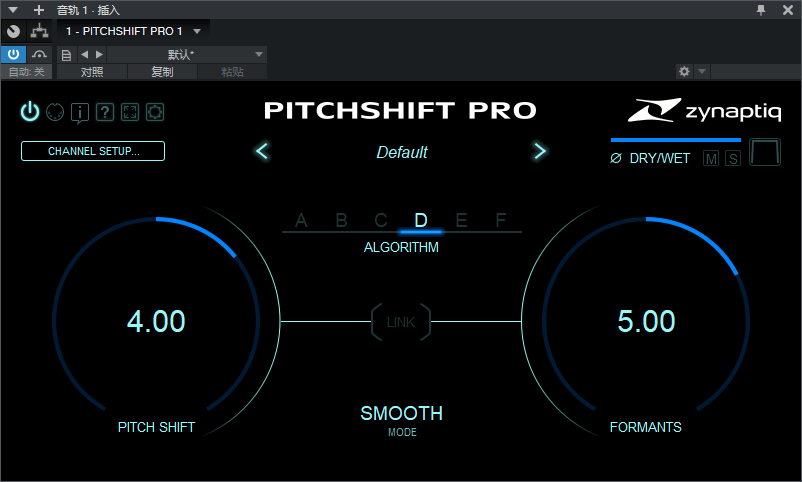
Task: Close the plugin window
Action: tap(788, 10)
